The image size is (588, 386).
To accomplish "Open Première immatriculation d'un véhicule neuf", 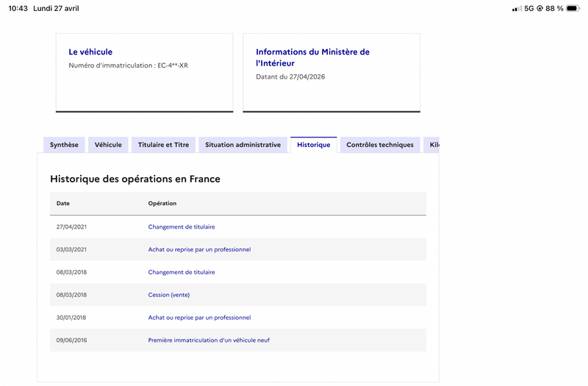I will (x=209, y=340).
